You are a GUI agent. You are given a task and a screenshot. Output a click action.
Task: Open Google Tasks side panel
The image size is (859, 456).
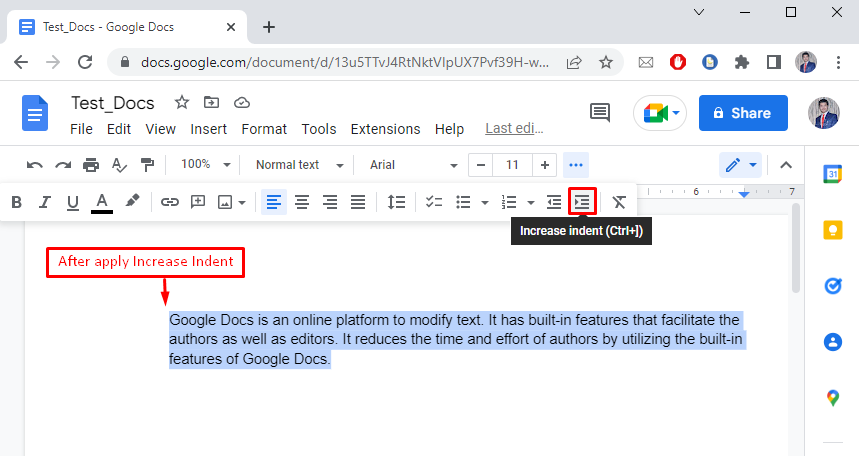tap(833, 286)
